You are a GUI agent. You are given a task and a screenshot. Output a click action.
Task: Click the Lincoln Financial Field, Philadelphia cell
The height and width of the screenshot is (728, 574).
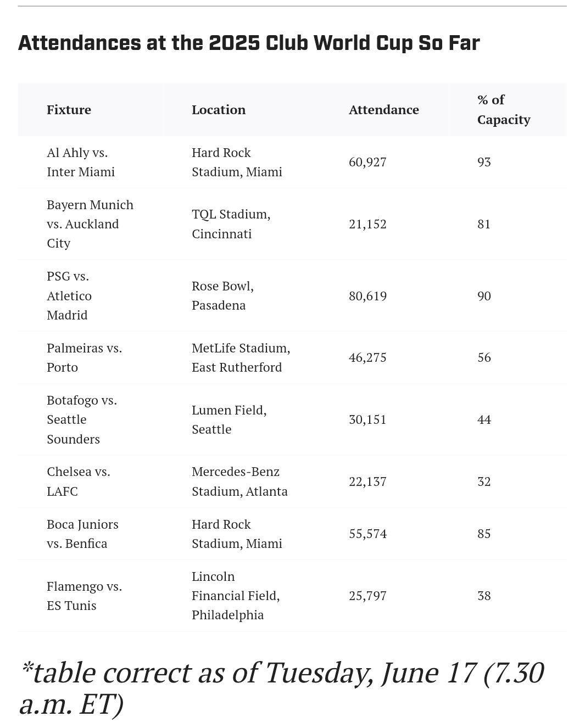pyautogui.click(x=235, y=596)
